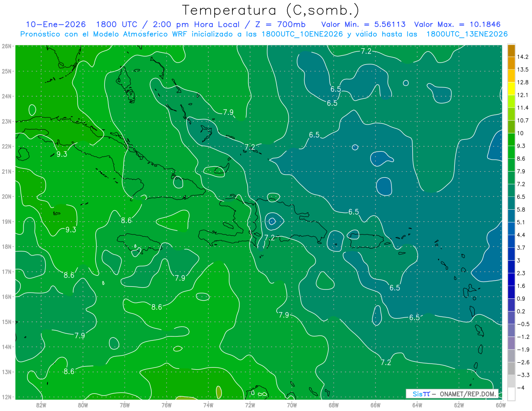Select 'Valor Min. = 5.56113' text
Screen dimensions: 532x411
click(364, 24)
